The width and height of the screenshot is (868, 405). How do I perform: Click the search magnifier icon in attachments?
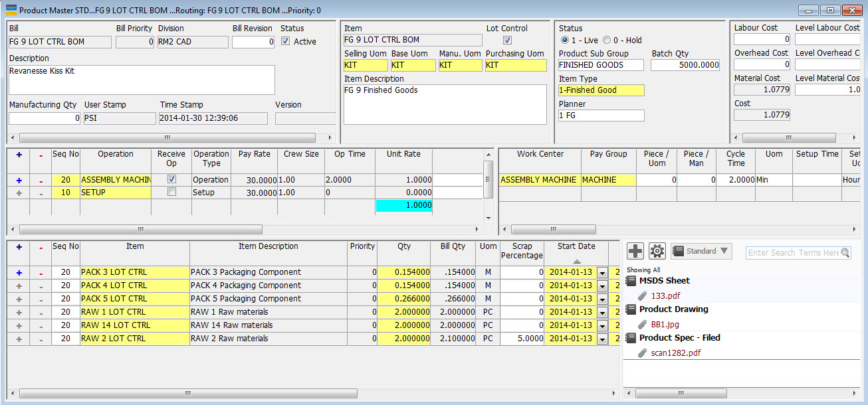pyautogui.click(x=845, y=253)
